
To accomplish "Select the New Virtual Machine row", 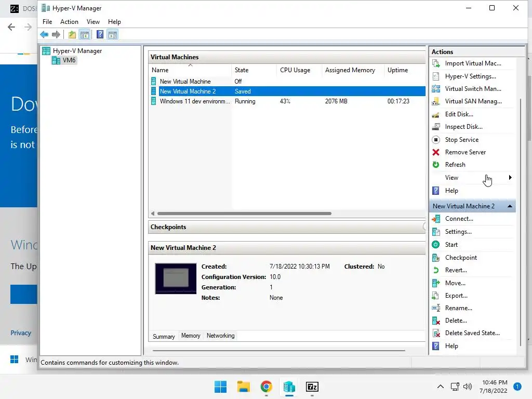I will point(287,82).
